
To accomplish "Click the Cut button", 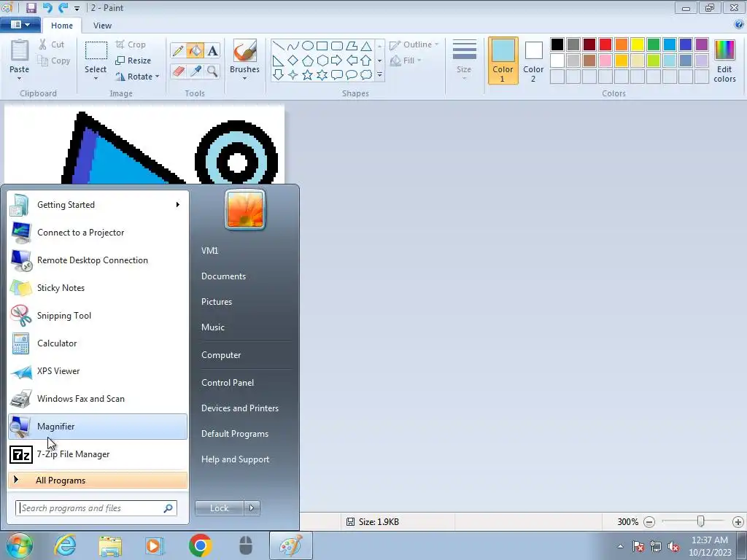I will tap(52, 44).
